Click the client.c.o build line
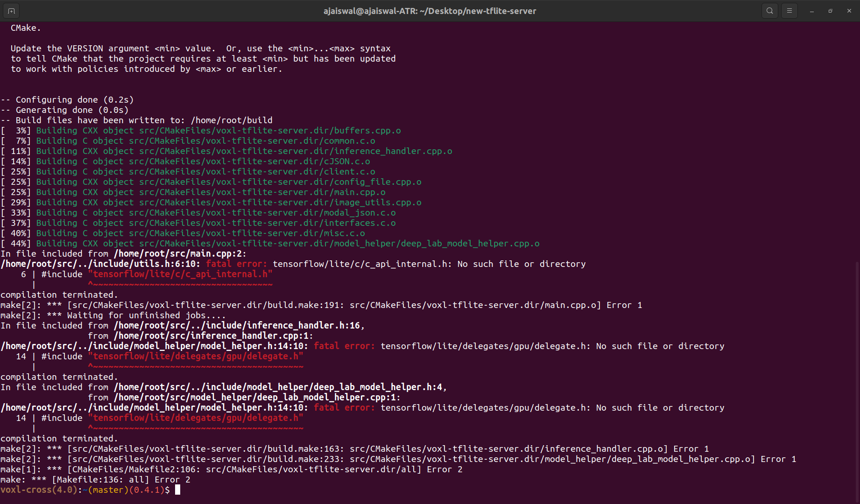This screenshot has width=860, height=504. (188, 172)
